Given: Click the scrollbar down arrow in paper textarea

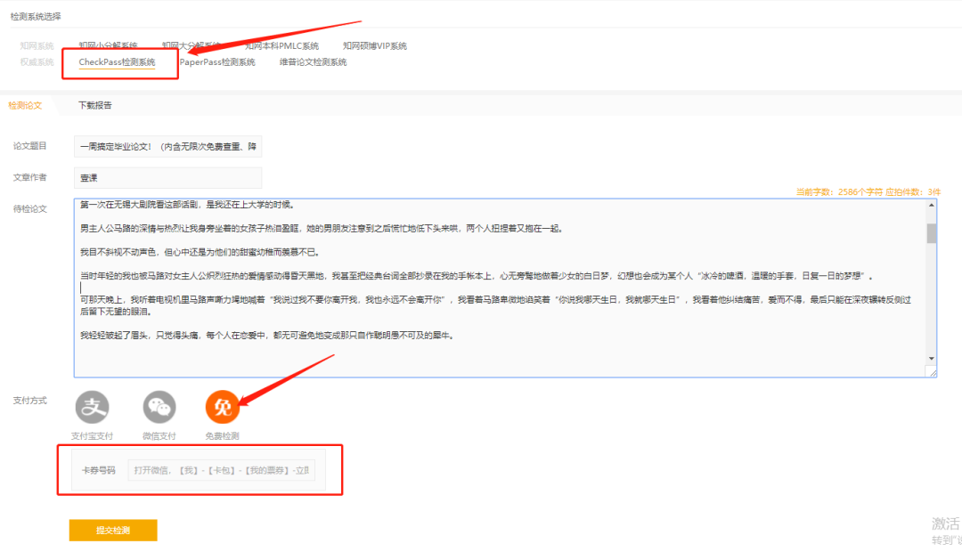Looking at the screenshot, I should point(932,358).
